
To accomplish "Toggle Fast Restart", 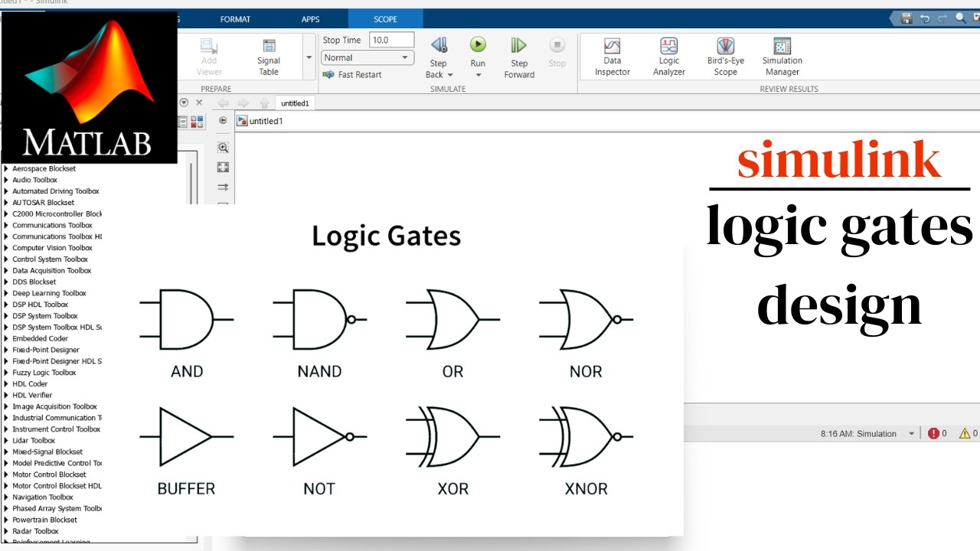I will 352,74.
